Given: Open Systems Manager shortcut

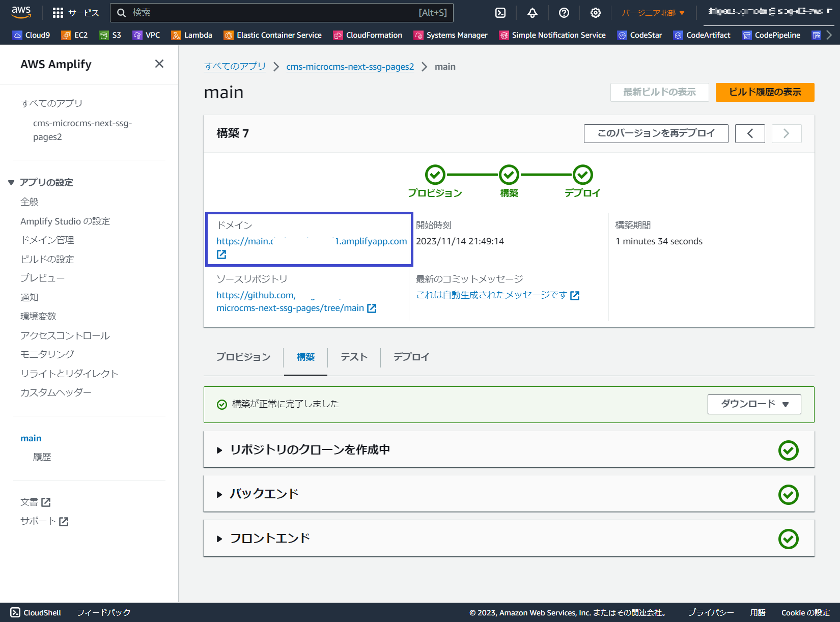Looking at the screenshot, I should pyautogui.click(x=451, y=35).
